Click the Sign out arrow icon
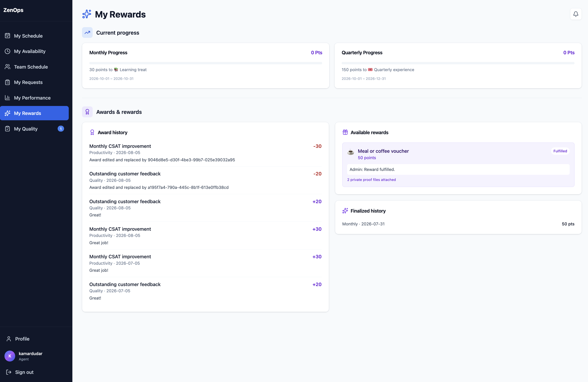Viewport: 588px width, 382px height. (x=9, y=372)
